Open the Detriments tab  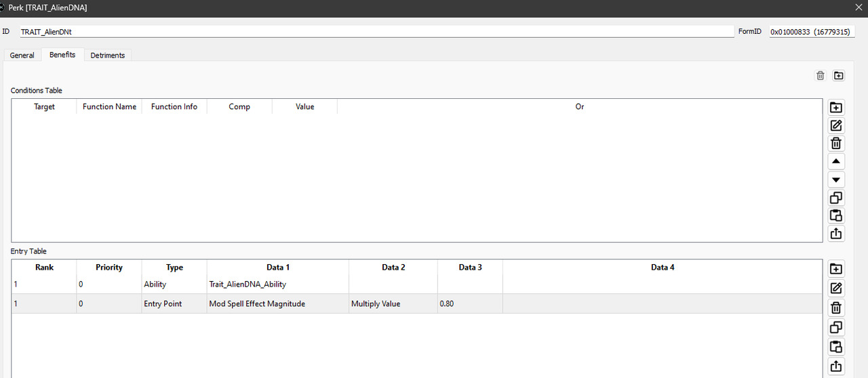108,56
